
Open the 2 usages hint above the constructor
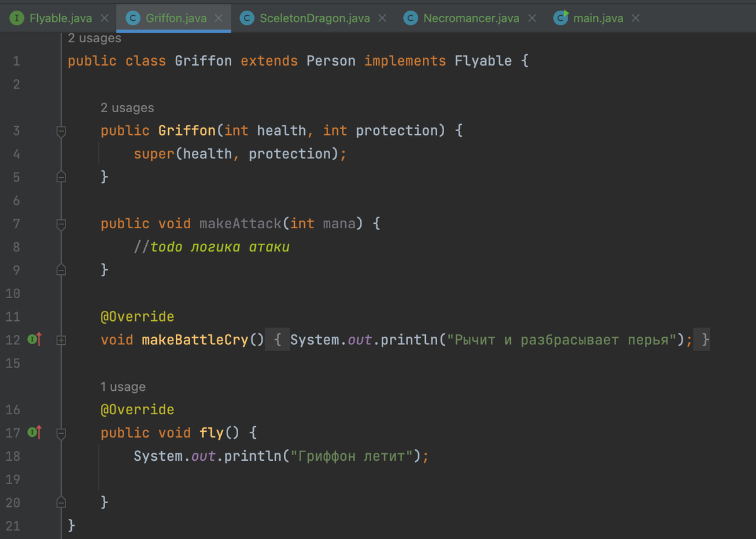tap(127, 108)
